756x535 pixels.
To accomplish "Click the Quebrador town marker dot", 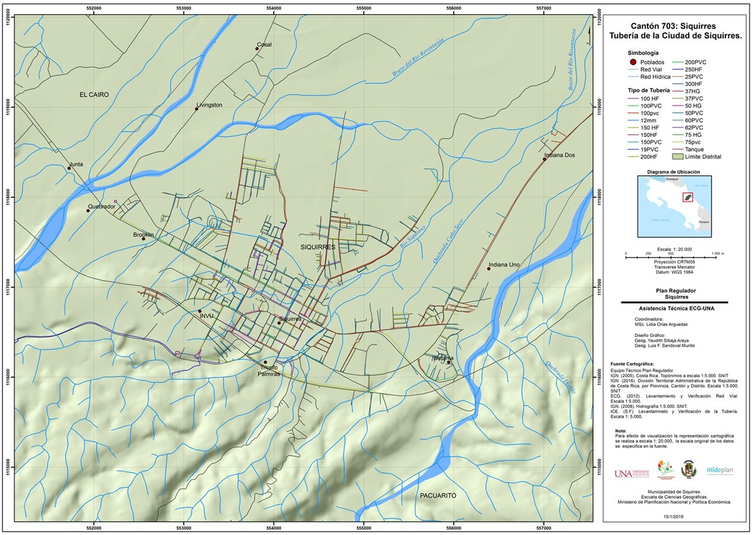I will pos(88,211).
